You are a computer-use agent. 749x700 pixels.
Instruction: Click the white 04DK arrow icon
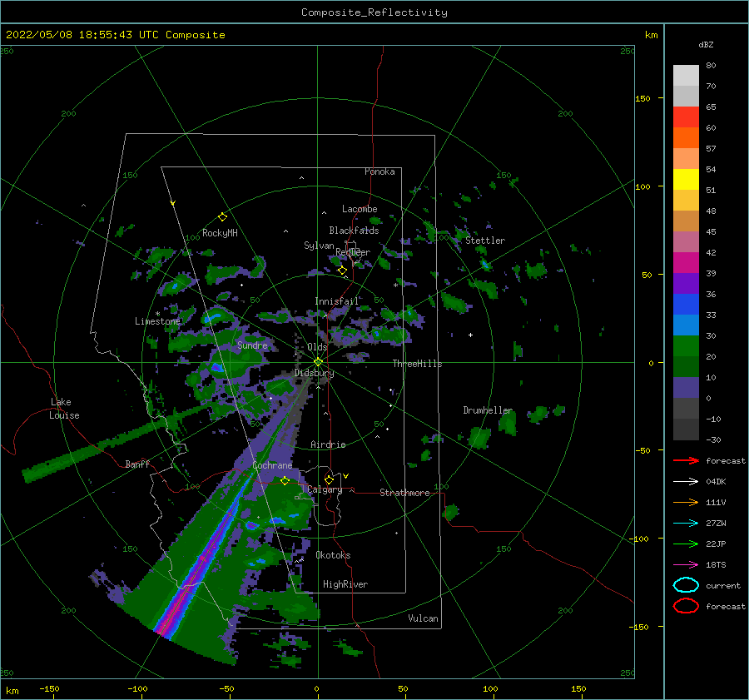coord(686,482)
